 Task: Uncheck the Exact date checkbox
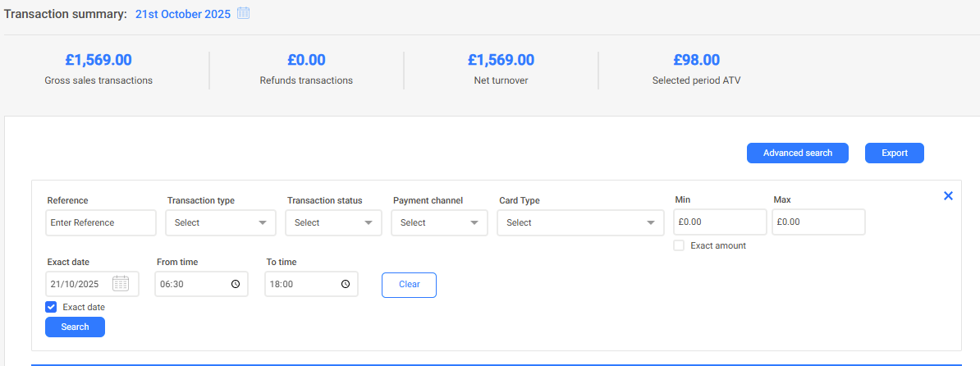[51, 307]
